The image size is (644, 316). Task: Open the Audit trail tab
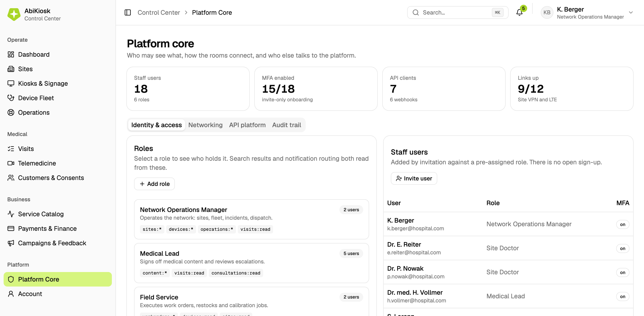pos(286,125)
